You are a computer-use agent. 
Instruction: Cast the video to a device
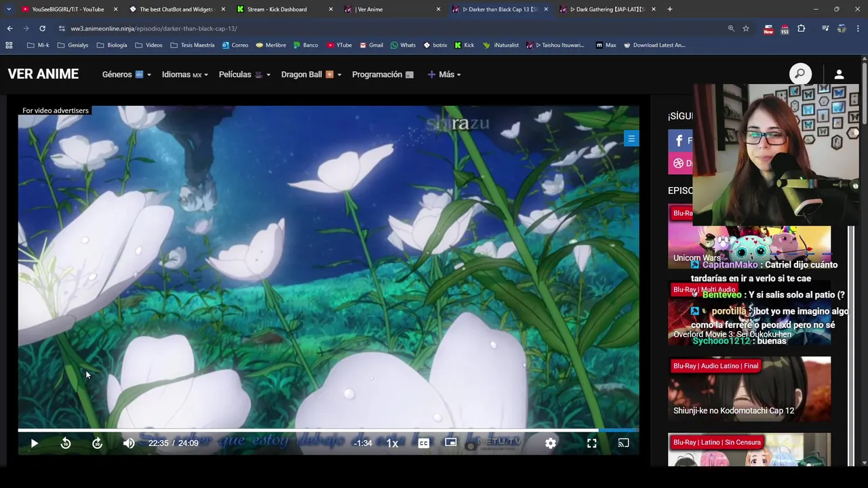623,443
